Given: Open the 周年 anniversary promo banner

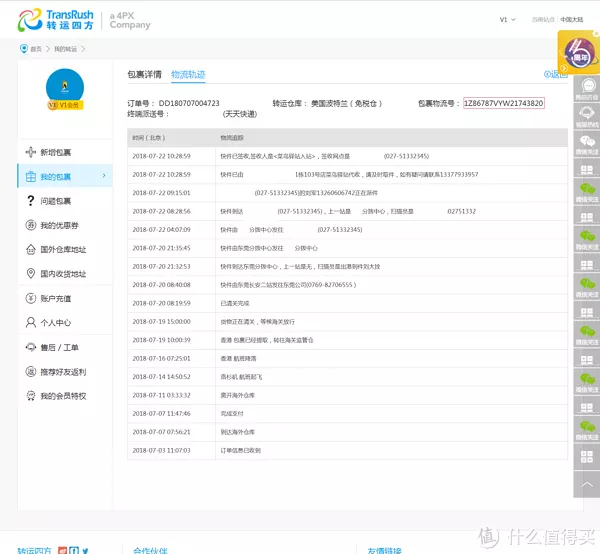Looking at the screenshot, I should [x=580, y=53].
